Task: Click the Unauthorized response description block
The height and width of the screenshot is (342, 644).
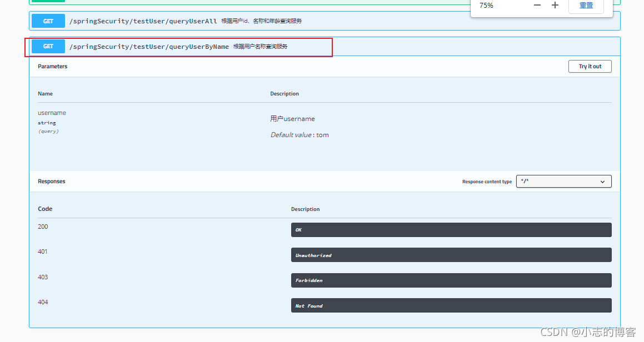Action: [451, 255]
